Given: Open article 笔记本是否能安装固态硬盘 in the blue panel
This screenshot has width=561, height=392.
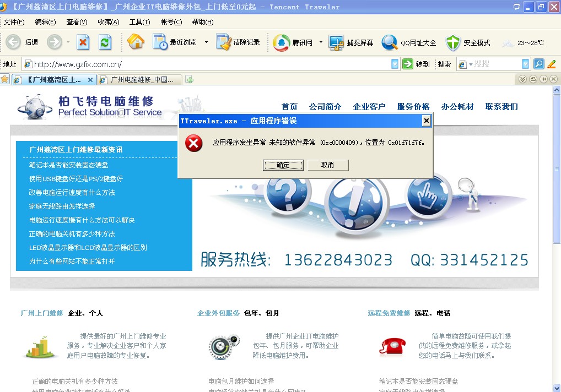Looking at the screenshot, I should 68,165.
